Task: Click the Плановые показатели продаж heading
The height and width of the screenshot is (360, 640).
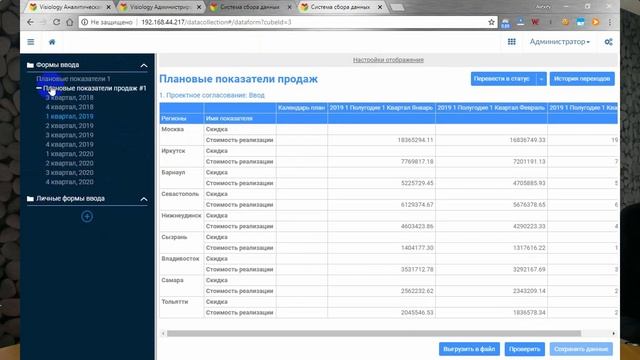Action: pos(238,79)
